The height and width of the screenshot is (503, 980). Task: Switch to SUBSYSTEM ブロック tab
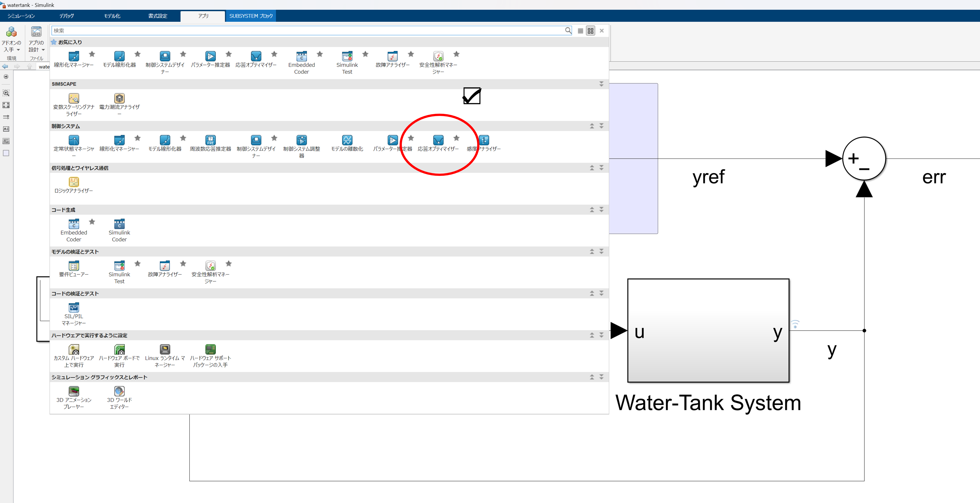tap(251, 16)
